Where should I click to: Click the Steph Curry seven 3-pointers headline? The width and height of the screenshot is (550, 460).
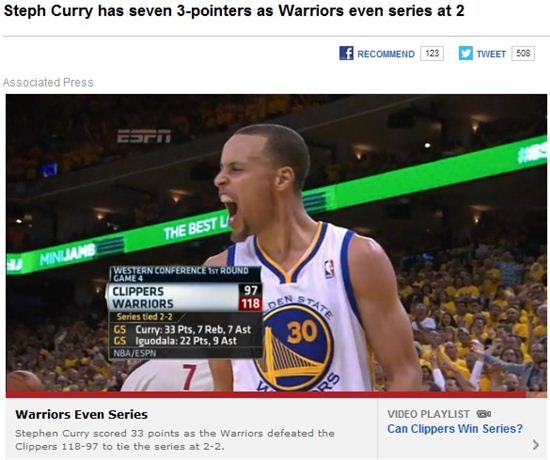pyautogui.click(x=234, y=11)
